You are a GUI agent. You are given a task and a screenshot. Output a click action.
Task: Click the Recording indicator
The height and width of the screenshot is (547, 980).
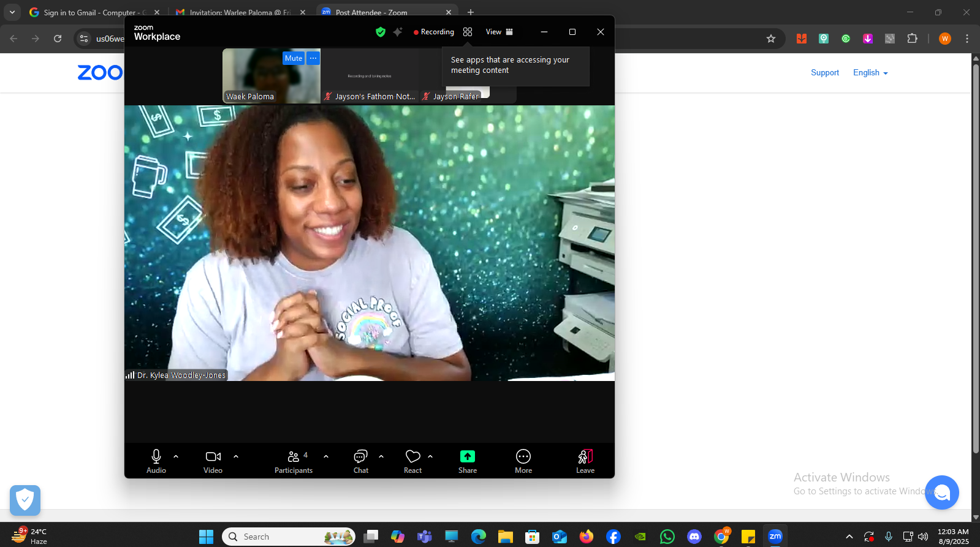click(x=434, y=32)
